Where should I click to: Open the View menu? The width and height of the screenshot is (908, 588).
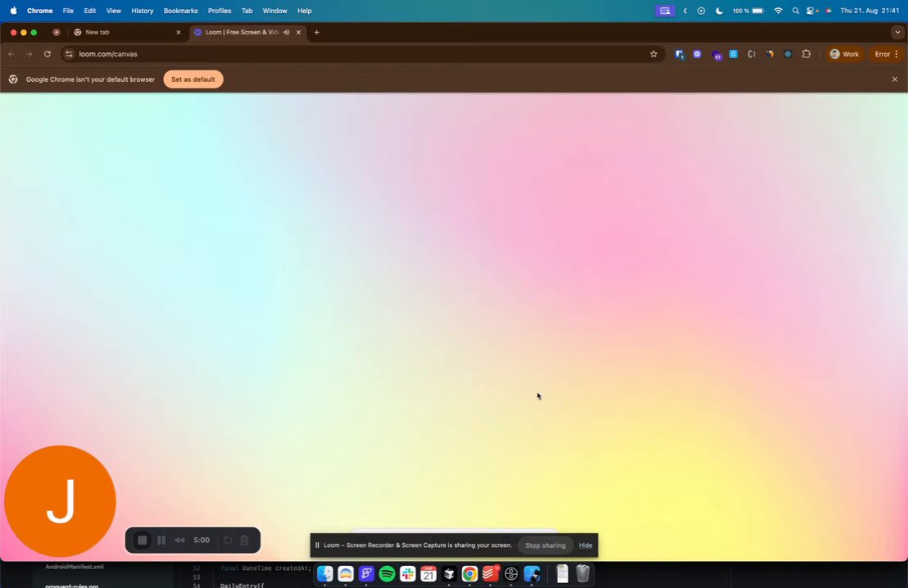click(113, 11)
